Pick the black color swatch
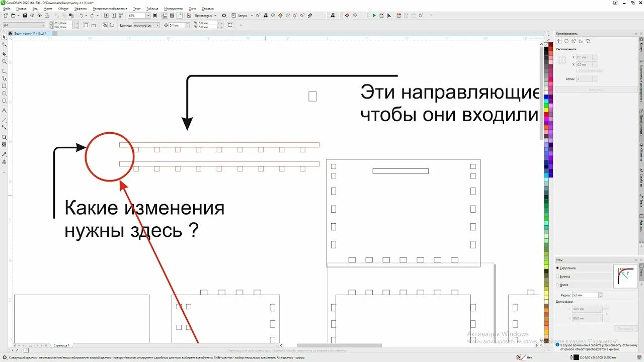The width and height of the screenshot is (644, 362). coord(546,49)
